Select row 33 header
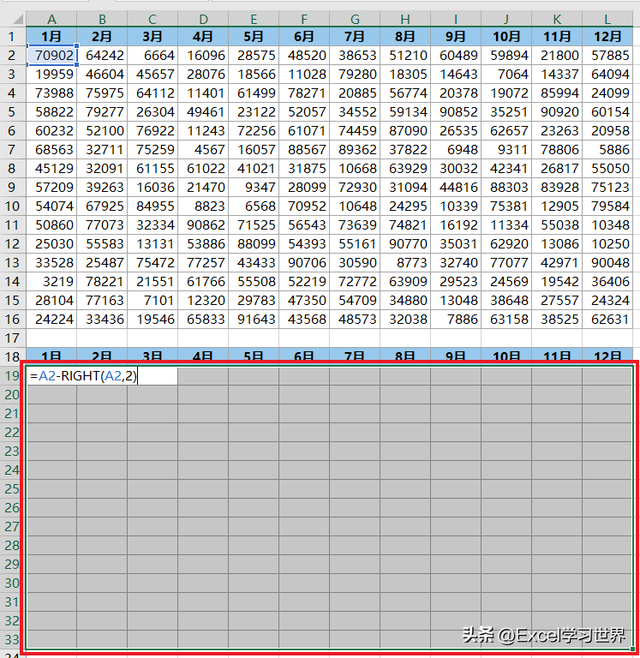This screenshot has width=640, height=658. pos(11,639)
